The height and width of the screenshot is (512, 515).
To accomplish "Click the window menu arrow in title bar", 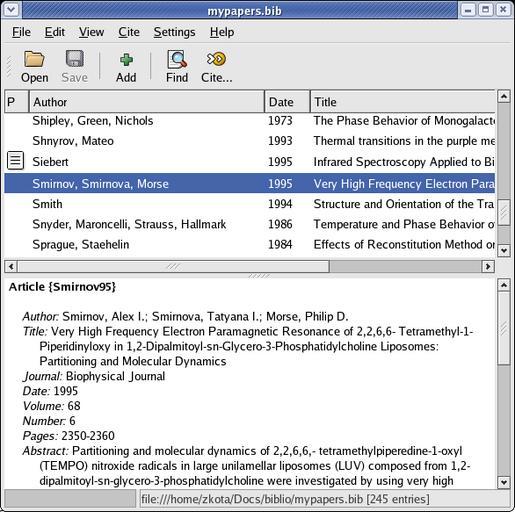I will [11, 10].
